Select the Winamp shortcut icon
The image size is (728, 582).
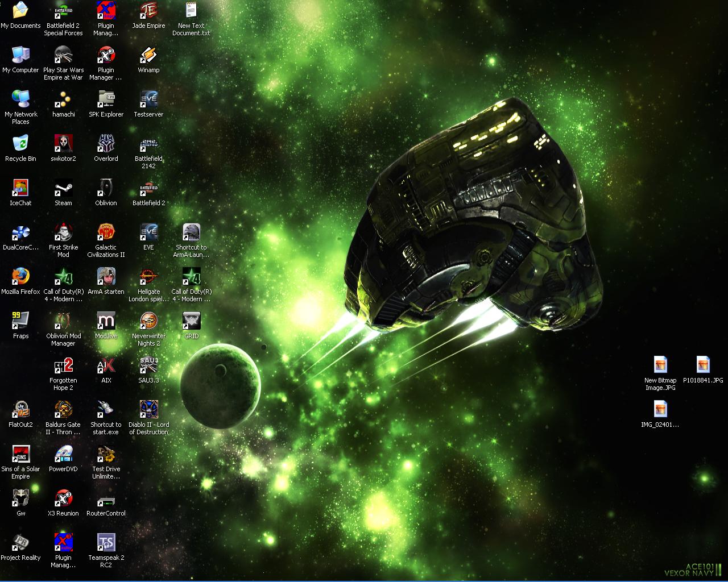coord(148,55)
